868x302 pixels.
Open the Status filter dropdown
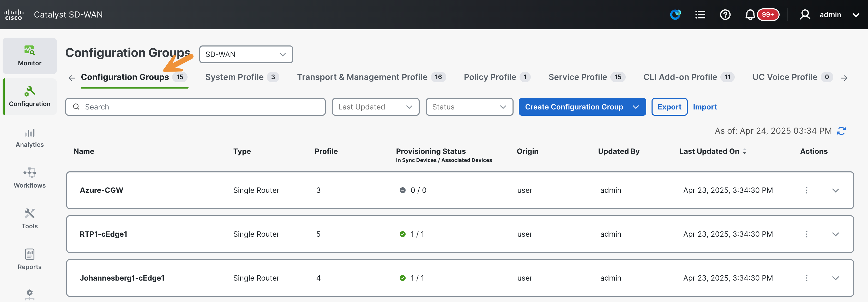[469, 107]
